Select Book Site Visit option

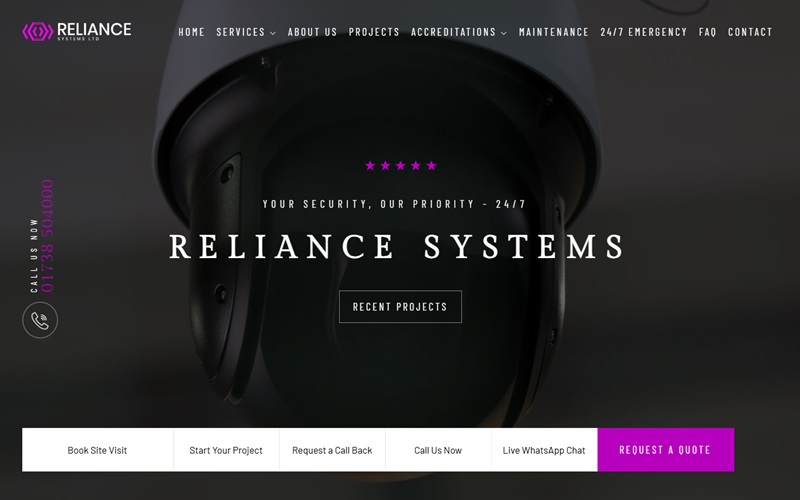click(x=97, y=450)
